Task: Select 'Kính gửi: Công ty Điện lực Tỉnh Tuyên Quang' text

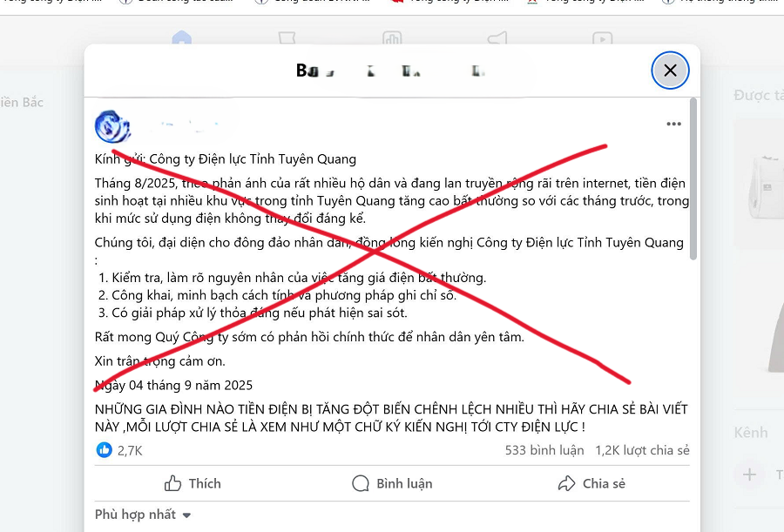Action: (226, 159)
